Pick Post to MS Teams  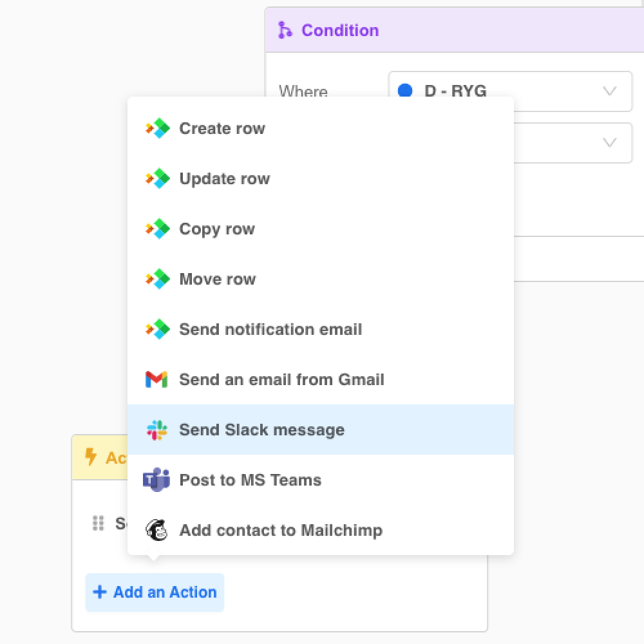pos(250,480)
